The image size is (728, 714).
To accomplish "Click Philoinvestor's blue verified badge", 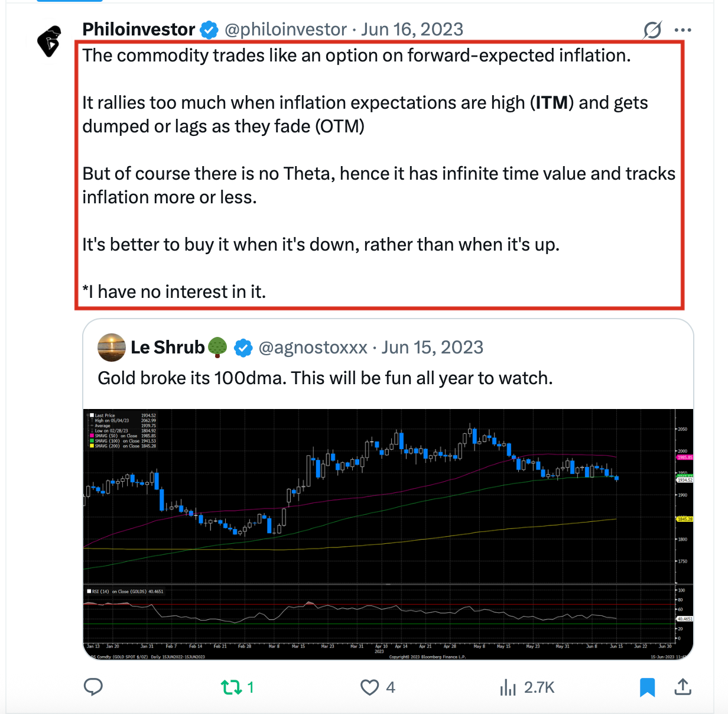I will (x=209, y=30).
